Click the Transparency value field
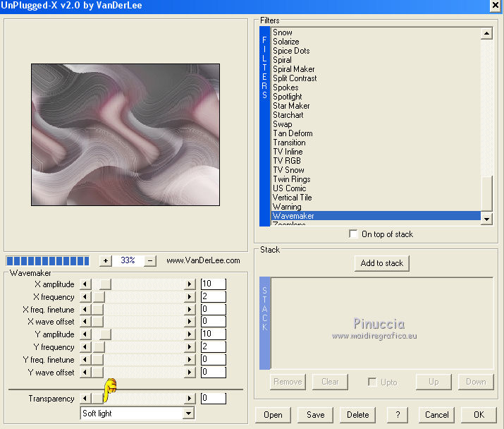504x429 pixels. tap(214, 398)
